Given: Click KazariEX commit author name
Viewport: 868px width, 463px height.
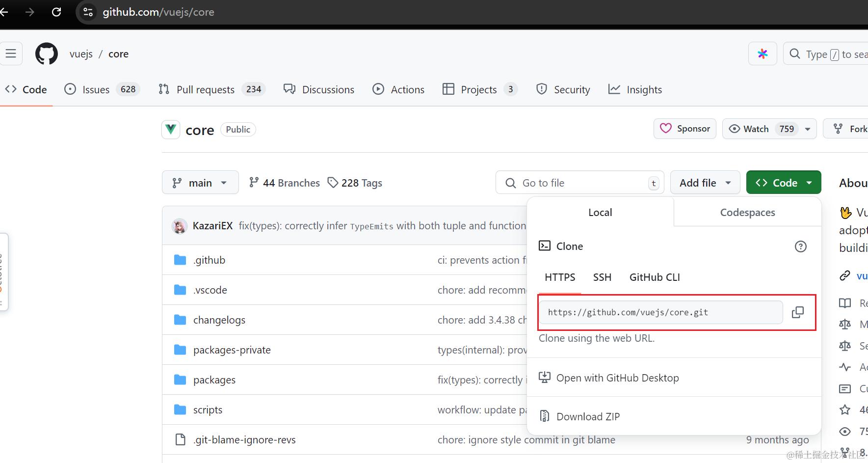Looking at the screenshot, I should point(212,225).
